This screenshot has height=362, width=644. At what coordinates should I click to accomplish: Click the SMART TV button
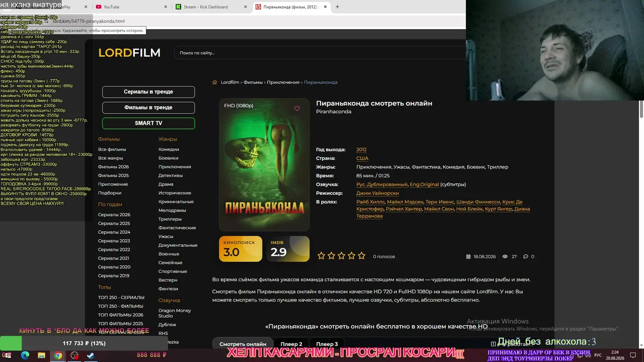point(148,123)
